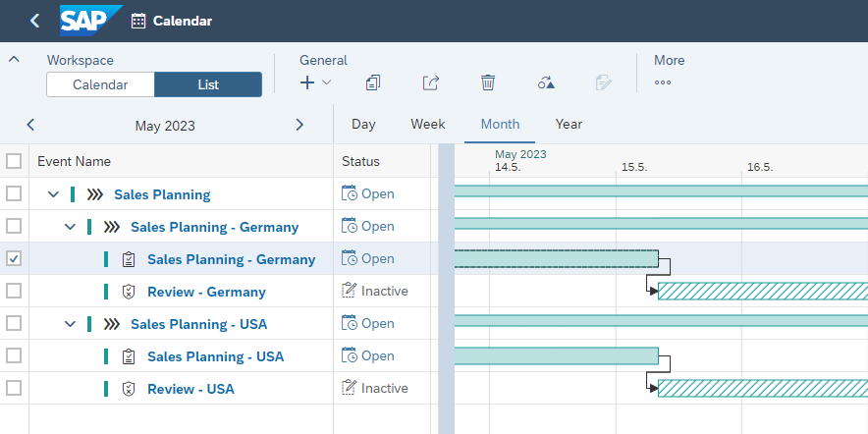Click the Inactive status icon for Review - USA
Image resolution: width=868 pixels, height=434 pixels.
(x=349, y=388)
